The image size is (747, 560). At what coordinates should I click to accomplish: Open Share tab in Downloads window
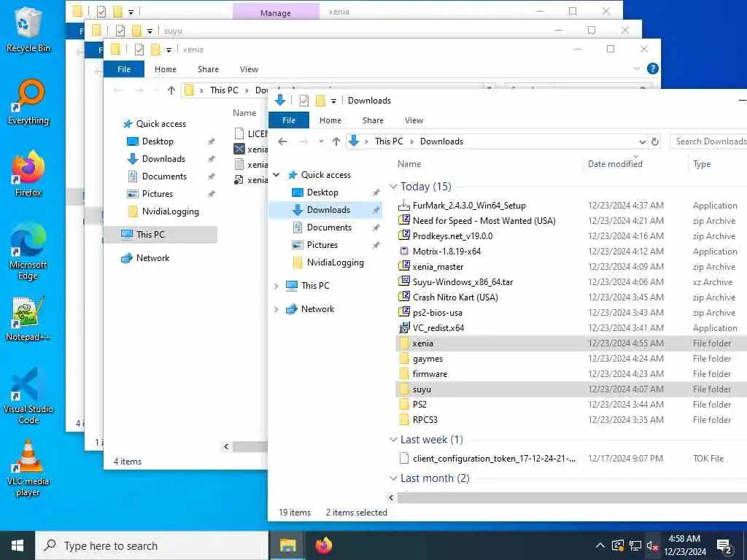pyautogui.click(x=373, y=120)
